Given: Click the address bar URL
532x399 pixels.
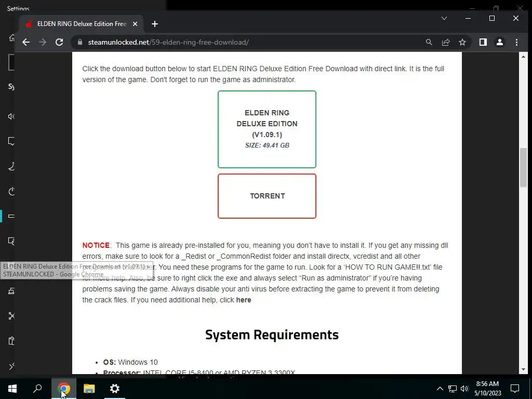Looking at the screenshot, I should (x=168, y=42).
